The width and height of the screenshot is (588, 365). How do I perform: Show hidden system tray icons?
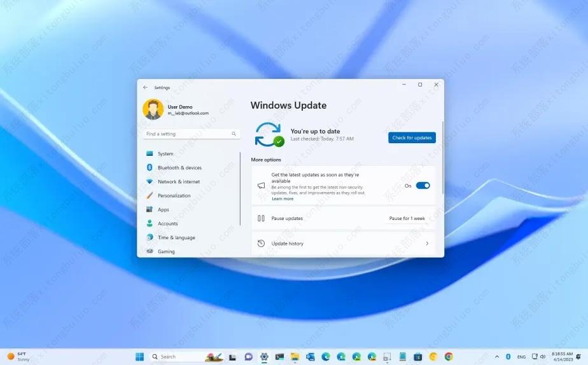497,357
